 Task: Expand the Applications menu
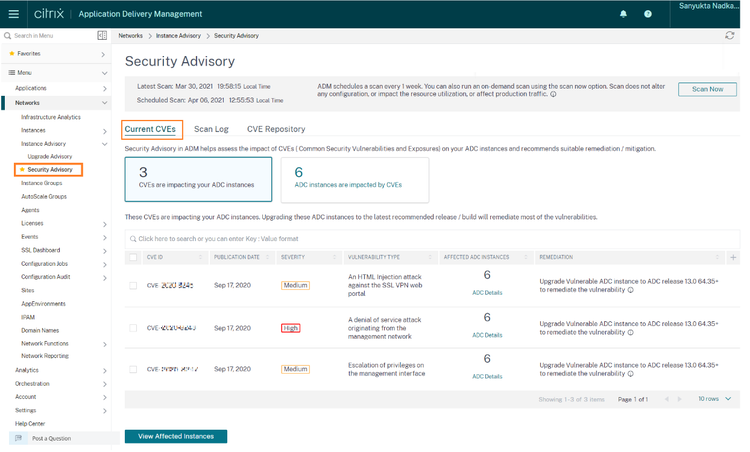[104, 88]
